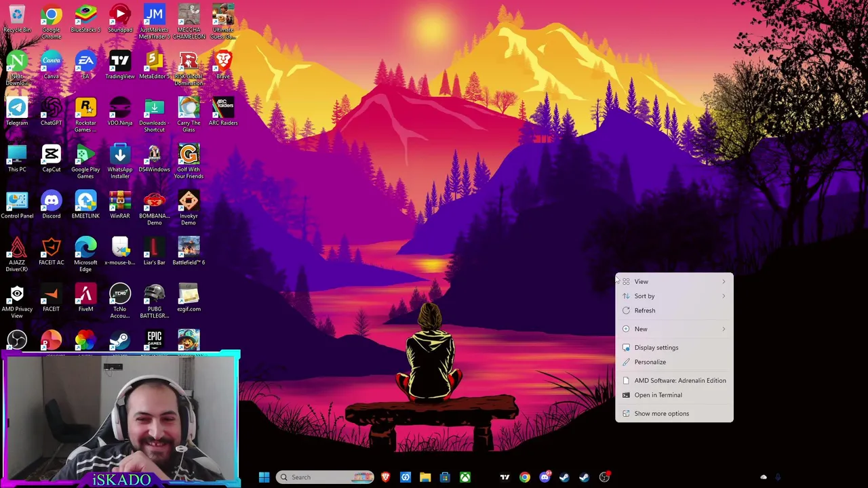Image resolution: width=868 pixels, height=488 pixels.
Task: Select the WinRAR desktop shortcut
Action: tap(120, 205)
